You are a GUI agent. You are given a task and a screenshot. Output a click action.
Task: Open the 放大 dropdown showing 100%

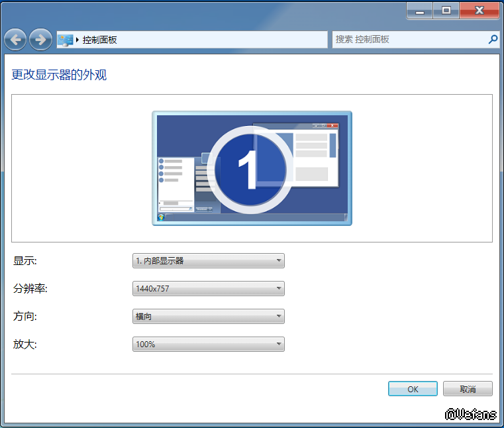pos(209,345)
